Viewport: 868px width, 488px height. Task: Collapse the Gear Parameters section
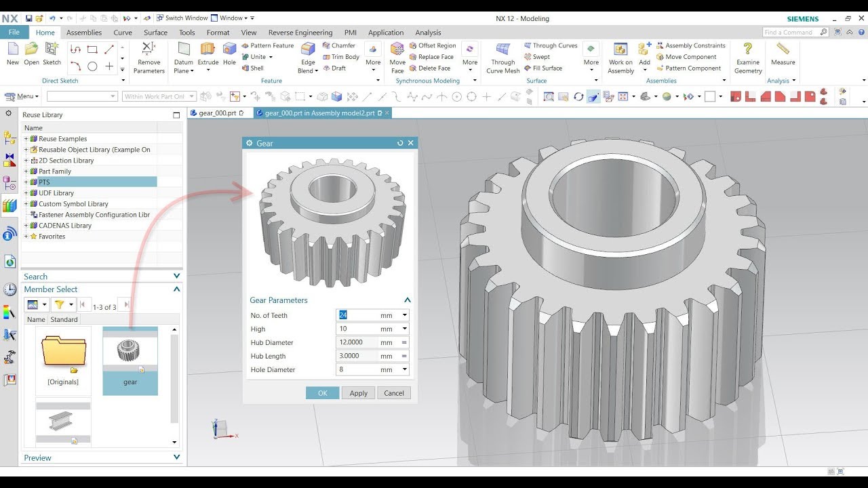point(408,300)
